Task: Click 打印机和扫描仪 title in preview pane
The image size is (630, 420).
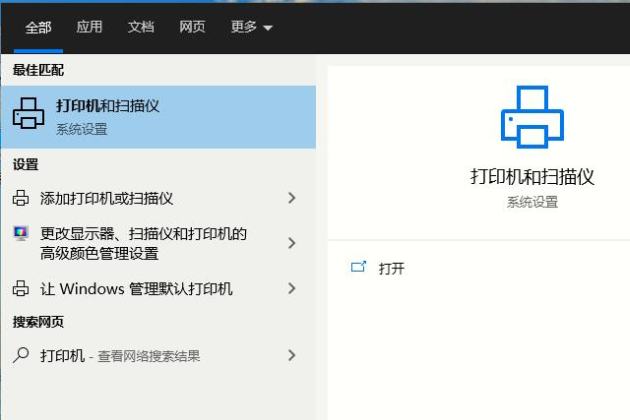Action: pos(532,176)
